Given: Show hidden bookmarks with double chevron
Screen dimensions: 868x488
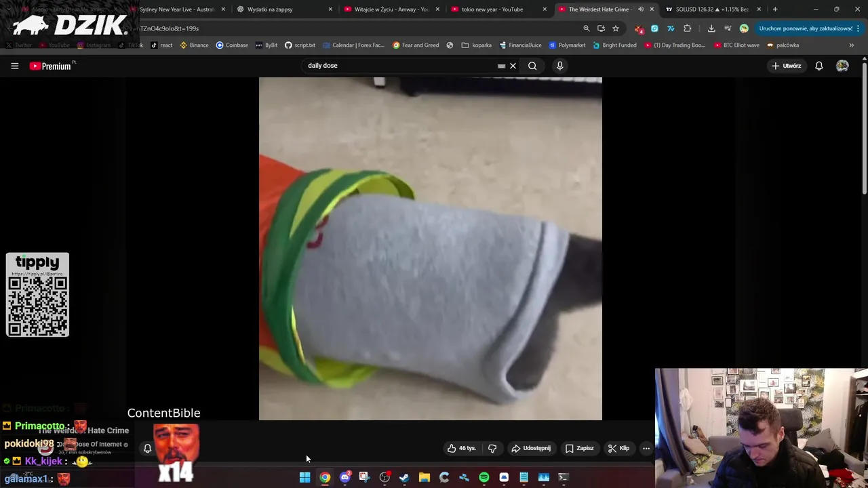Looking at the screenshot, I should [x=851, y=45].
